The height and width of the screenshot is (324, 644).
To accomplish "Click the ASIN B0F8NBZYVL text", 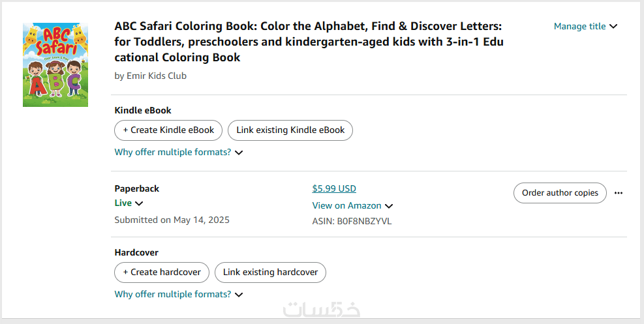I will pos(352,222).
